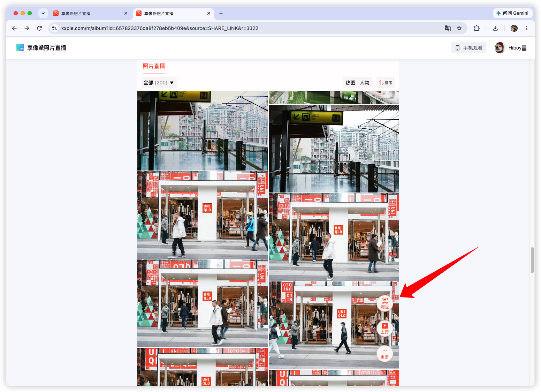This screenshot has height=392, width=541.
Task: Switch to 热图 view
Action: coord(350,83)
